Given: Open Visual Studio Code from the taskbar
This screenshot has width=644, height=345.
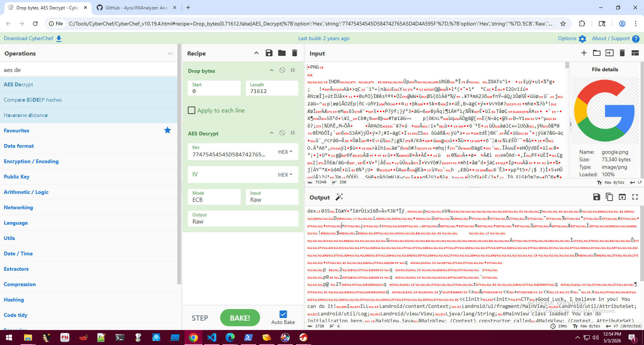Looking at the screenshot, I should coord(212,337).
